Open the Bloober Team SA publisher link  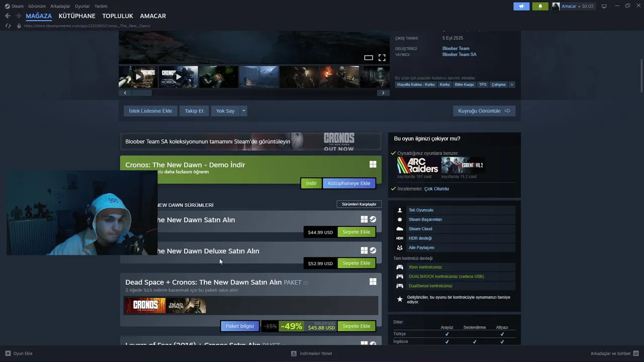(459, 54)
